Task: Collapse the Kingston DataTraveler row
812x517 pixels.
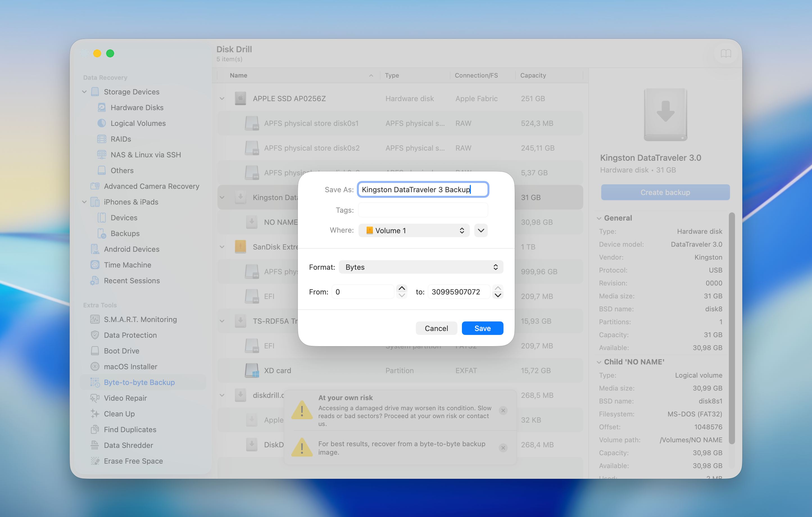Action: 222,197
